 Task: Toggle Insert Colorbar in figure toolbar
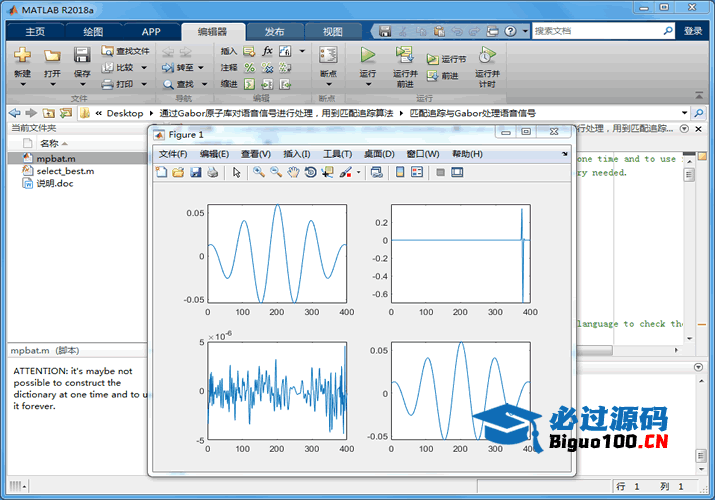(x=400, y=173)
